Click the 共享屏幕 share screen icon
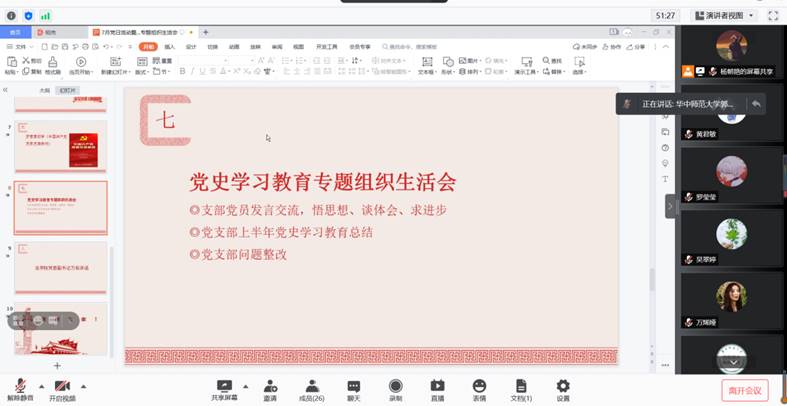The image size is (787, 406). [224, 388]
